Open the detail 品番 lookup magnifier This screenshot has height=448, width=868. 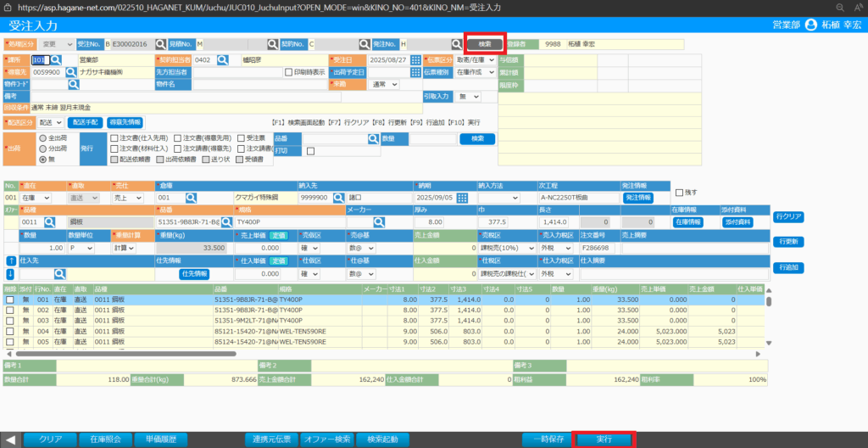(225, 222)
